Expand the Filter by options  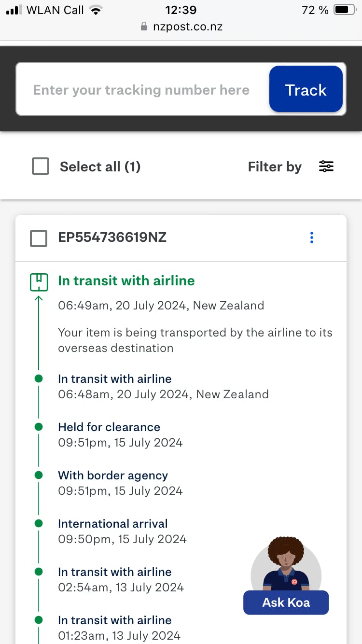coord(275,167)
